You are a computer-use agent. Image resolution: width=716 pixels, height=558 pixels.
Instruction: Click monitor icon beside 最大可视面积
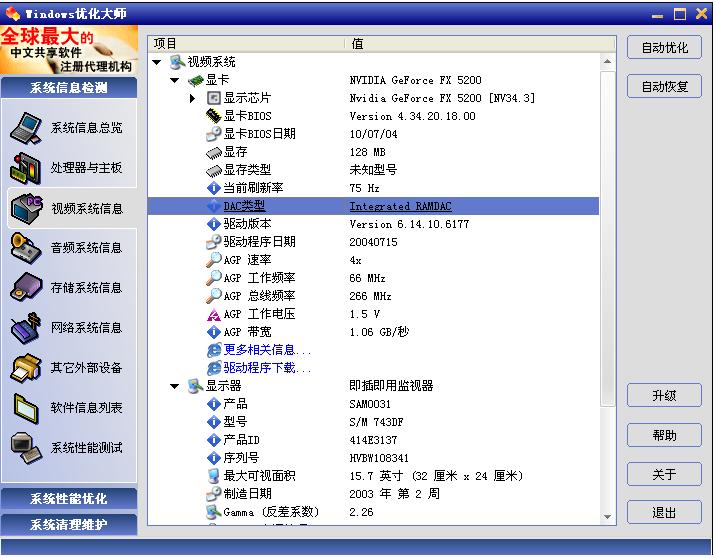213,476
